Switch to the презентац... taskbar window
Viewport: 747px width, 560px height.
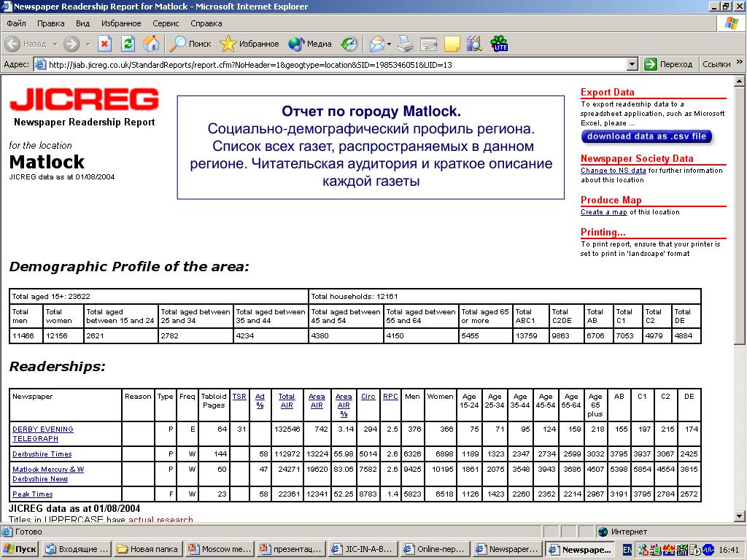click(x=291, y=549)
